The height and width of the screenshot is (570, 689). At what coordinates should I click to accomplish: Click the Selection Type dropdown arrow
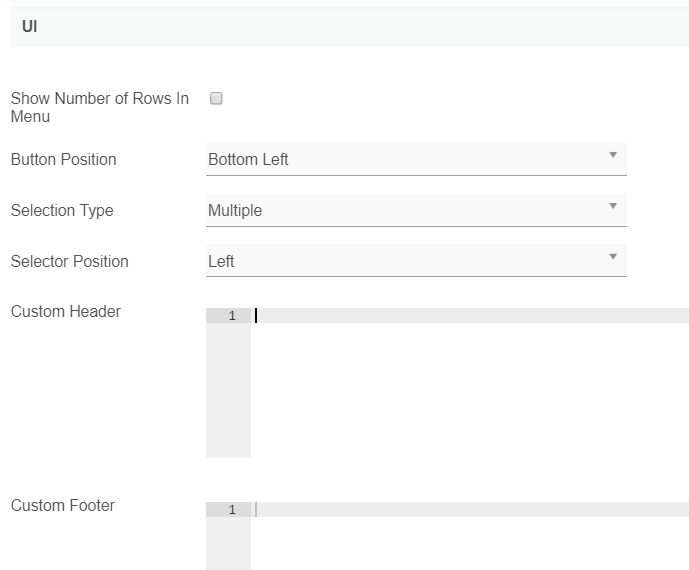tap(612, 207)
